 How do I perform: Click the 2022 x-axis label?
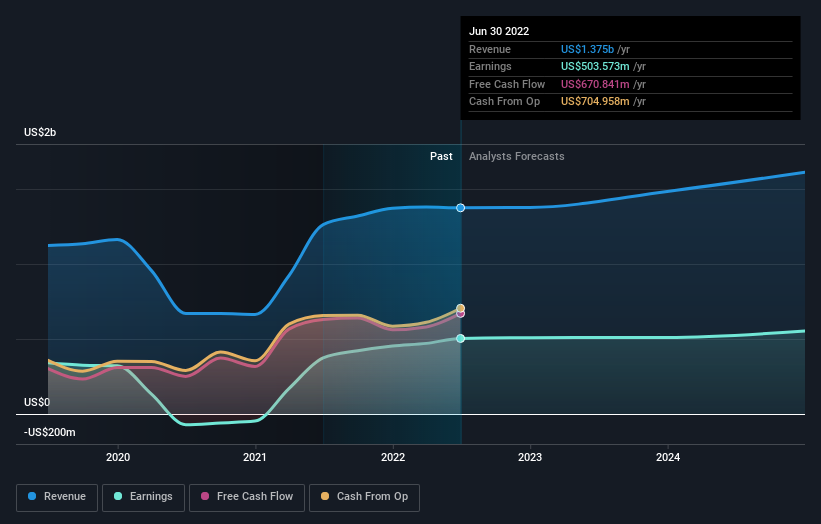[393, 457]
